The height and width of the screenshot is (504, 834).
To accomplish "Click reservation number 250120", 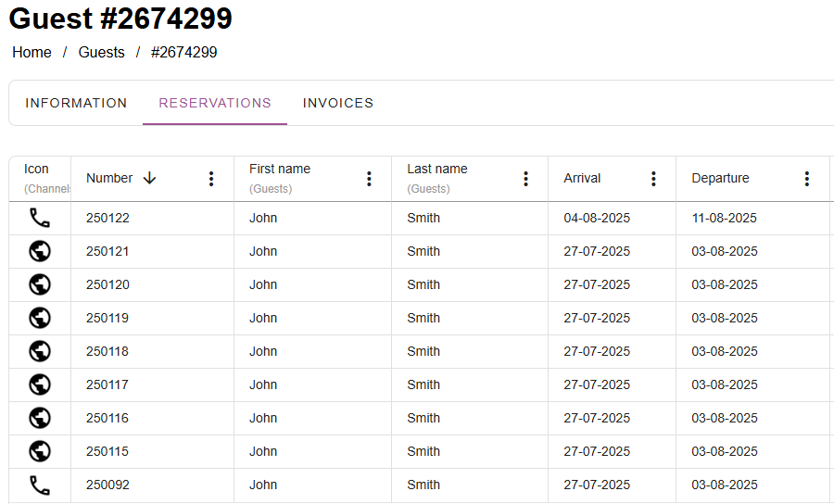I will click(107, 284).
